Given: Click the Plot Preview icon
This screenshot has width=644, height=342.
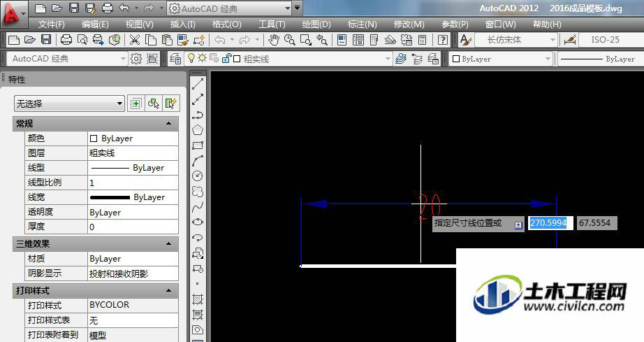Looking at the screenshot, I should 82,40.
